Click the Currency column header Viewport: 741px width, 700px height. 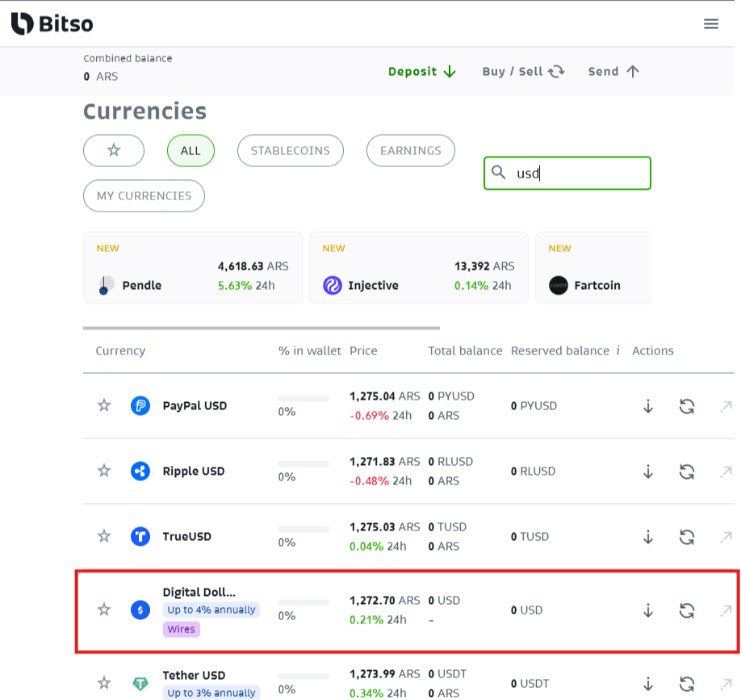(x=120, y=350)
